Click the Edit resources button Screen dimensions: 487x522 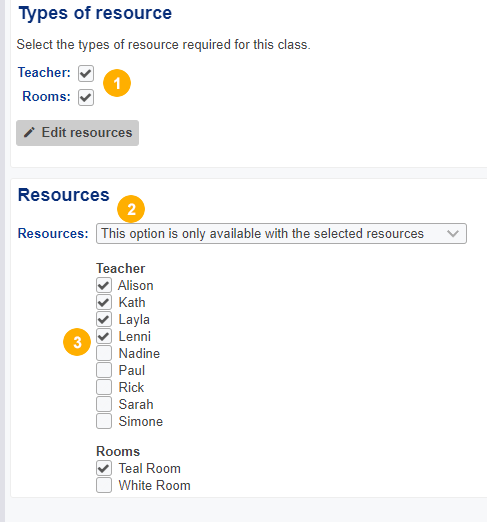pos(77,133)
